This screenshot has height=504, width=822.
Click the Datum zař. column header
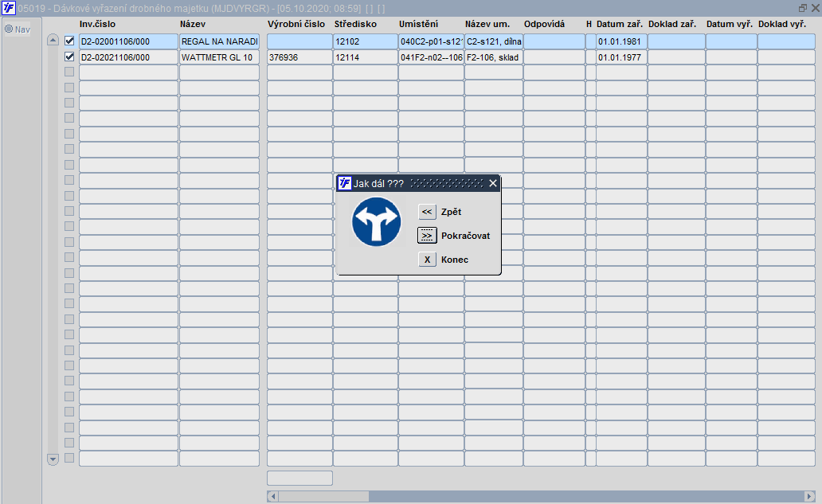620,24
